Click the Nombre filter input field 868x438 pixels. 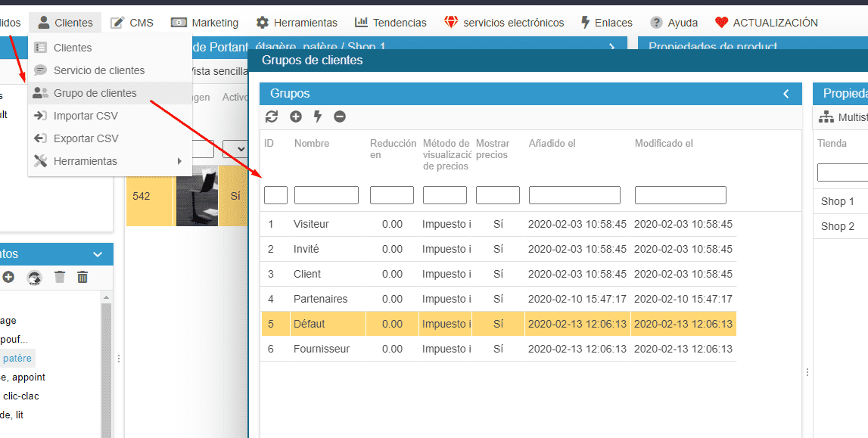326,195
